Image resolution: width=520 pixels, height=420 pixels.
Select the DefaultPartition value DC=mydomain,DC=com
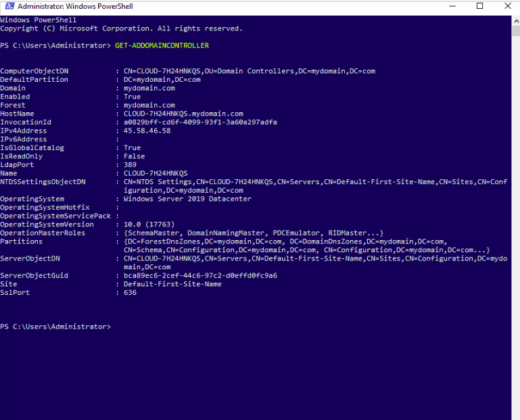162,80
